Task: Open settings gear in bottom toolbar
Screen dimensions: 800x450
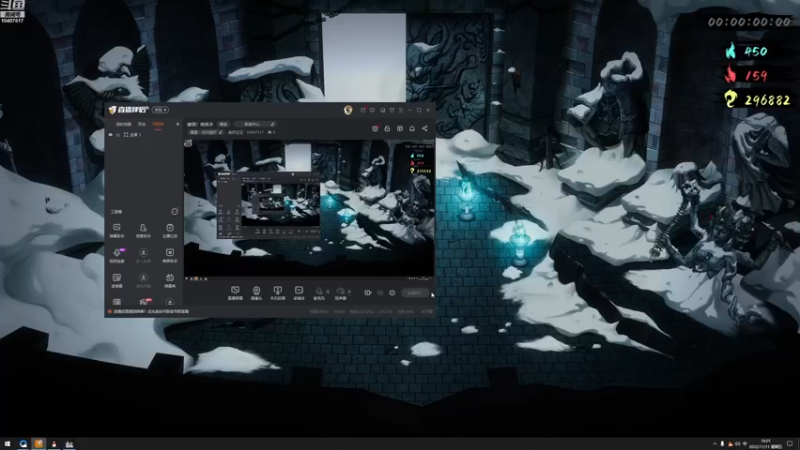Action: (392, 293)
